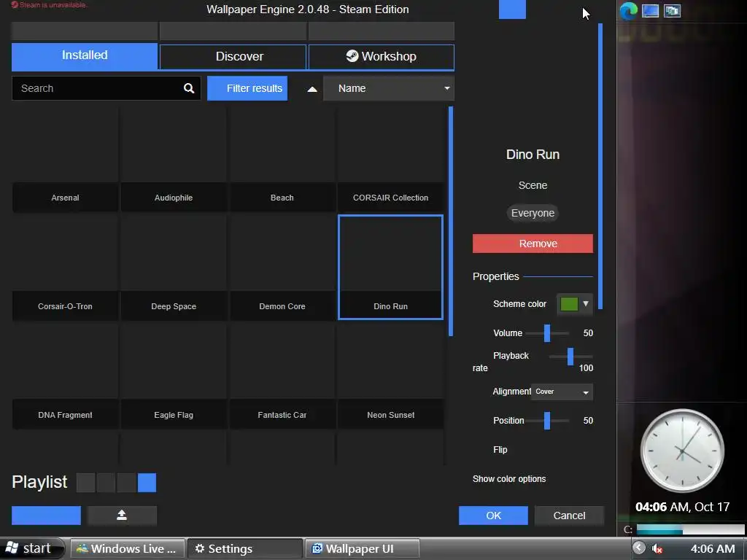747x560 pixels.
Task: Expand hidden tray icons arrow
Action: click(x=639, y=548)
